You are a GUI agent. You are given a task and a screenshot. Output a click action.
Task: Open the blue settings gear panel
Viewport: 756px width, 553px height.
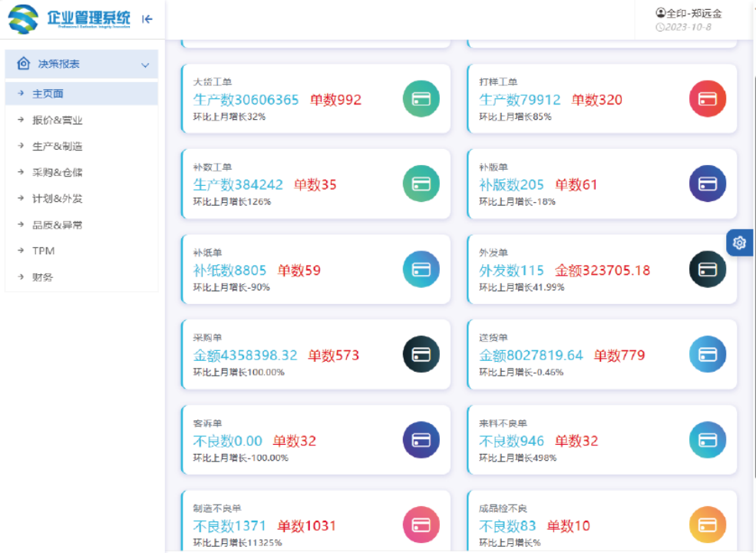tap(739, 243)
